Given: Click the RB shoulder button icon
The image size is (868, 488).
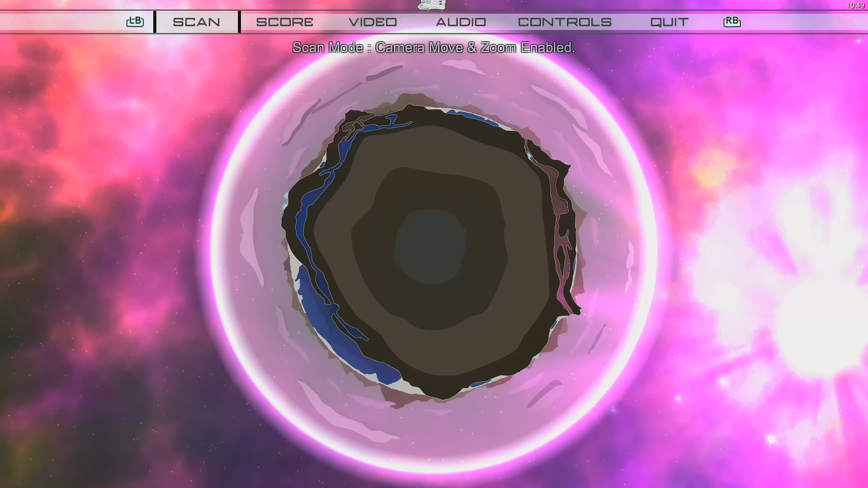Looking at the screenshot, I should coord(732,21).
